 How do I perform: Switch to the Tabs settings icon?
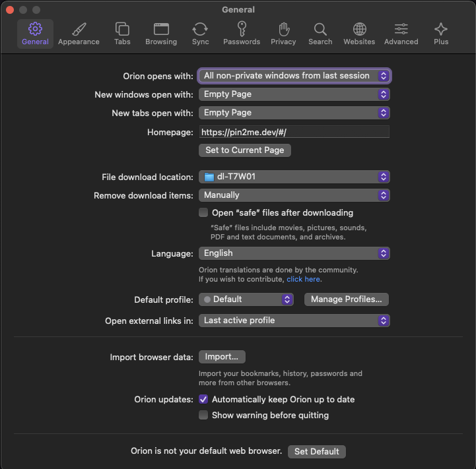(122, 30)
